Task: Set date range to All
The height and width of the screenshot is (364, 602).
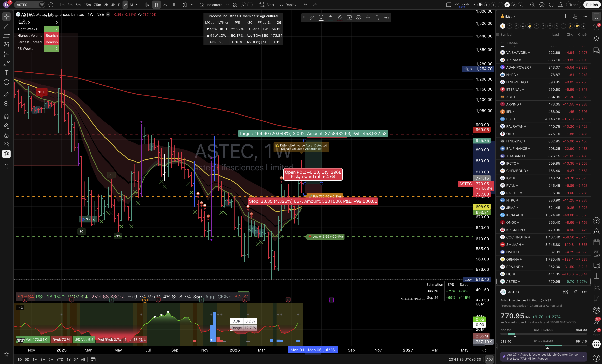Action: tap(83, 359)
